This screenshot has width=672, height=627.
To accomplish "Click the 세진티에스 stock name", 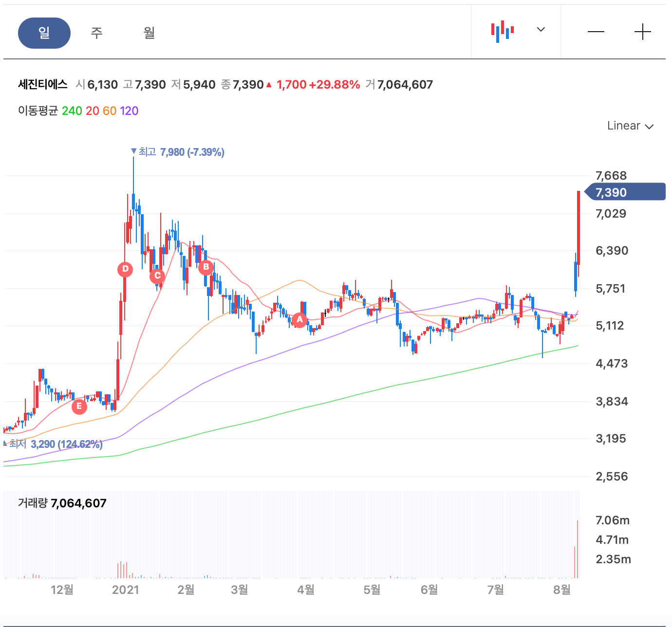I will pyautogui.click(x=43, y=84).
